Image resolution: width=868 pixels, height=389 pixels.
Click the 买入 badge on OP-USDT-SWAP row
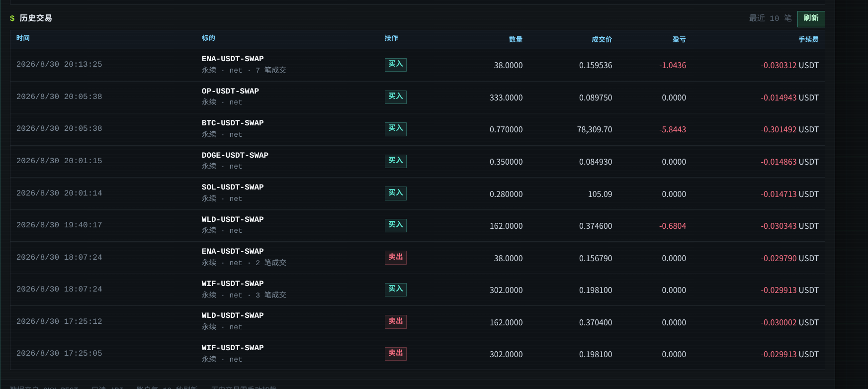(x=395, y=97)
